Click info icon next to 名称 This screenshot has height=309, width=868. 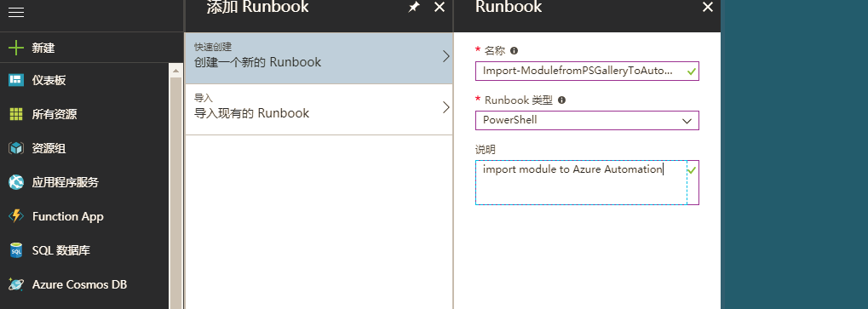(514, 51)
